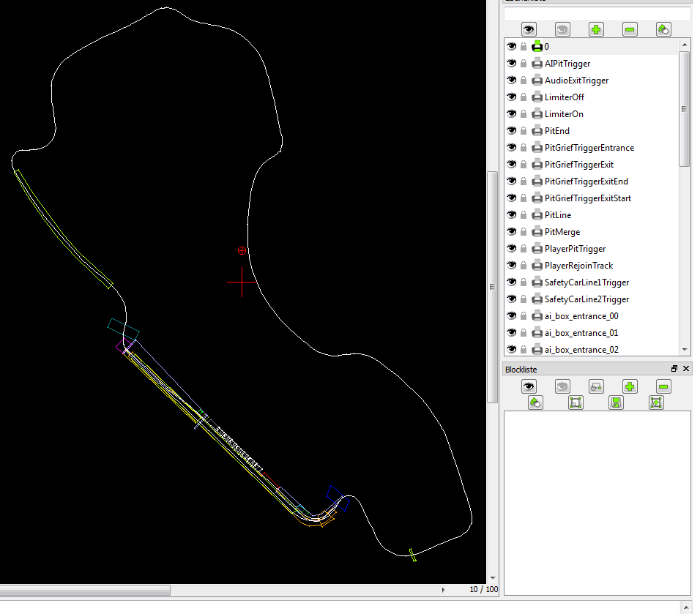Add a new block with the green plus
This screenshot has height=614, width=700.
[x=630, y=386]
